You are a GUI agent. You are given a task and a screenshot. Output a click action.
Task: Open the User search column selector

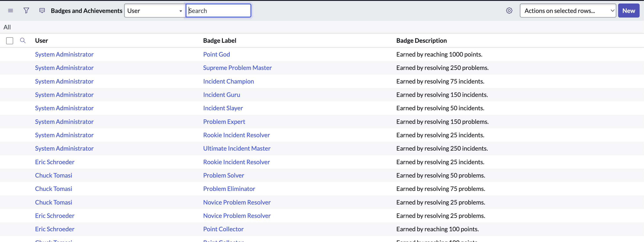click(x=154, y=11)
